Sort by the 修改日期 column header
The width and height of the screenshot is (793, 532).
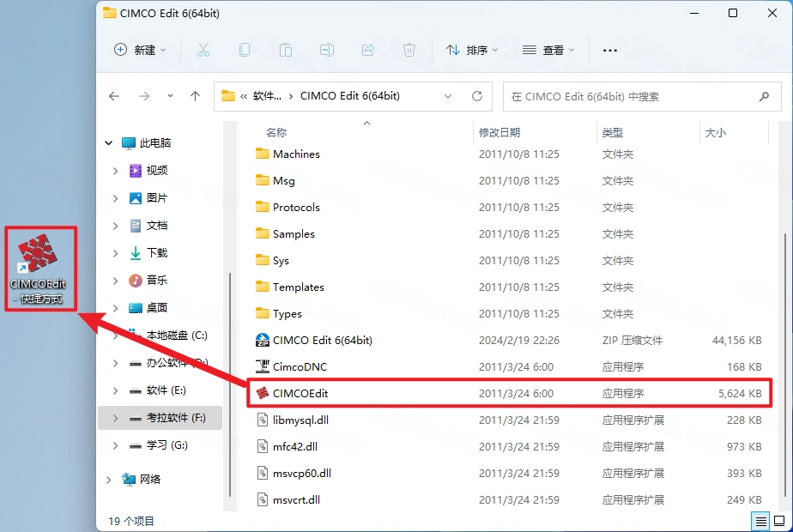point(499,132)
